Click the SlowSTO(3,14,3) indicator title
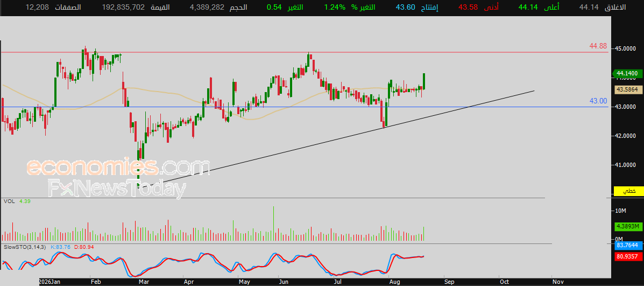644x286 pixels. tap(25, 247)
